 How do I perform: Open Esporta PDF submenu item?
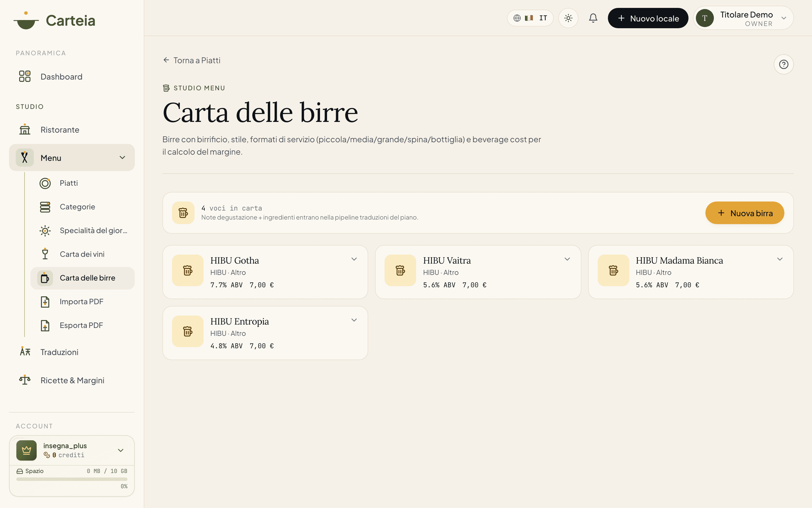click(83, 325)
